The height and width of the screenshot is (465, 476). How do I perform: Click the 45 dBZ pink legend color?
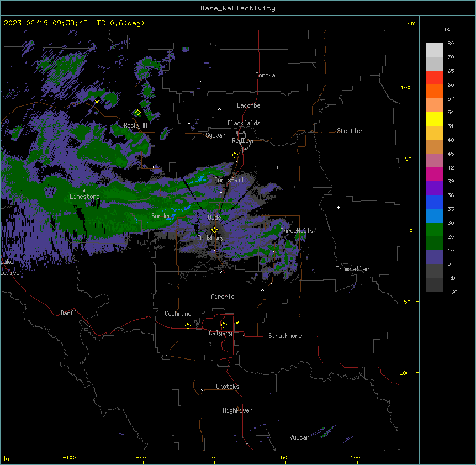coord(434,161)
